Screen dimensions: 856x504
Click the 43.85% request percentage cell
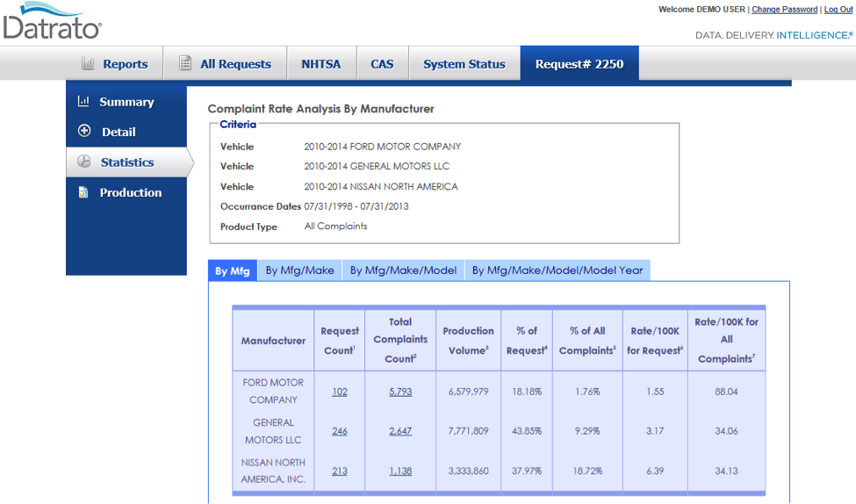coord(527,431)
